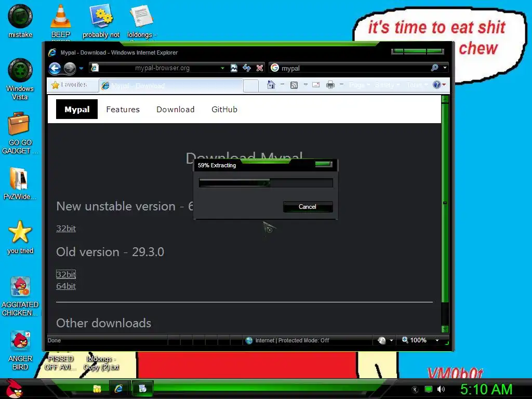Click the Internet zone globe icon in status bar

click(x=249, y=340)
